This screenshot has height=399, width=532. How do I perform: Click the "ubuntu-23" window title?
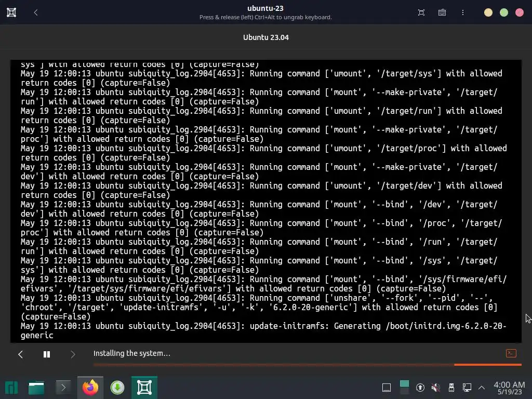(x=265, y=8)
